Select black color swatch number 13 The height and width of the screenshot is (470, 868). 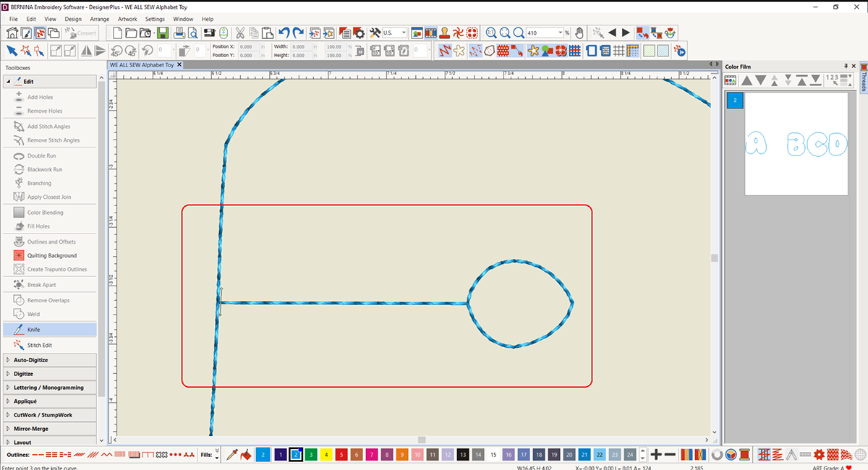[x=463, y=454]
